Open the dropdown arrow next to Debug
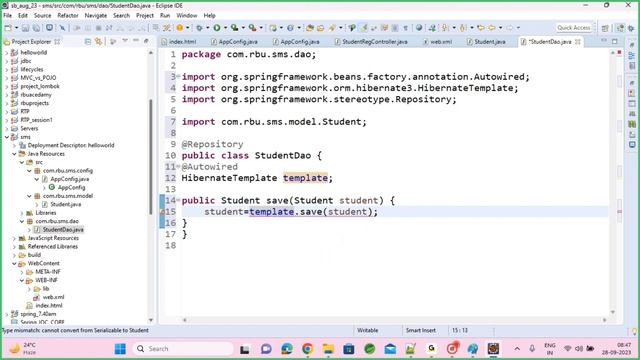Viewport: 640px width, 360px height. pos(207,28)
